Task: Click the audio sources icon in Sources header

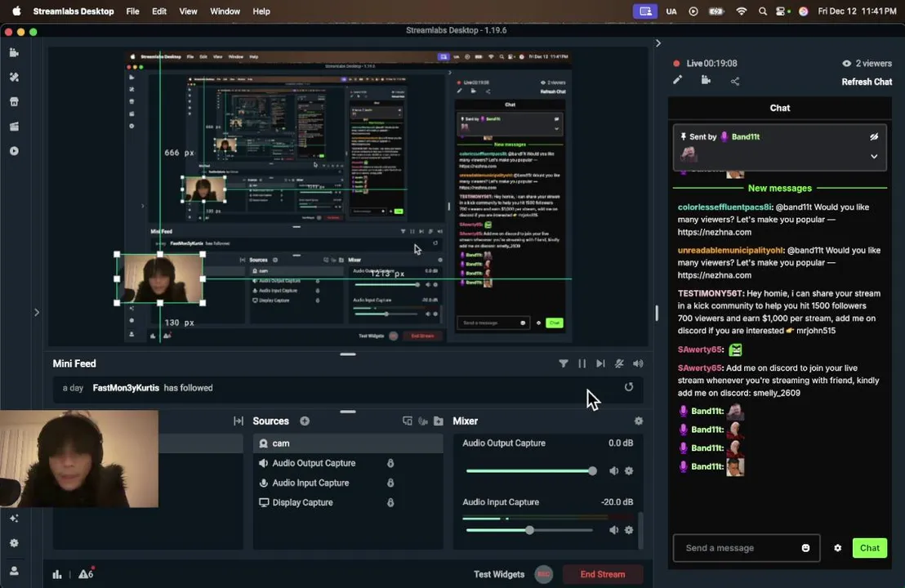Action: pos(423,421)
